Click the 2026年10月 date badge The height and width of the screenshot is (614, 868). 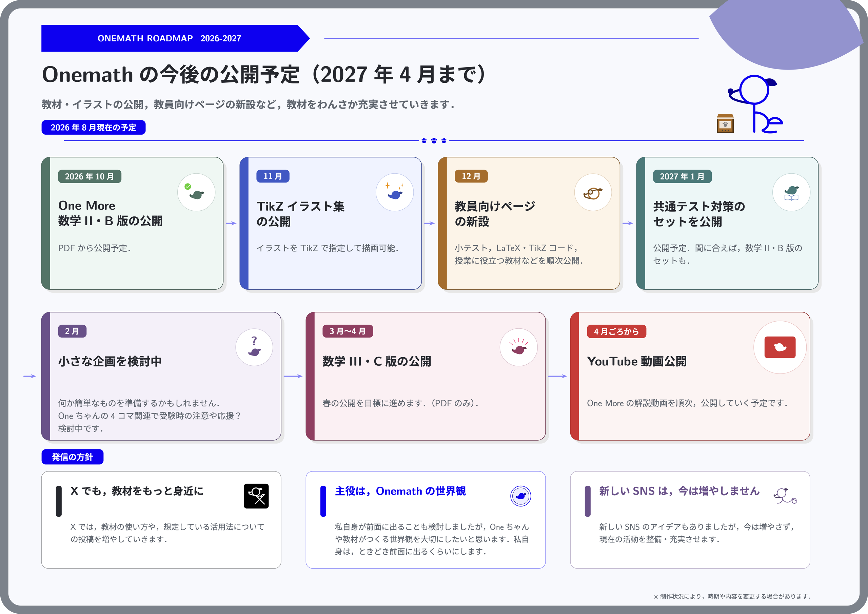(90, 176)
